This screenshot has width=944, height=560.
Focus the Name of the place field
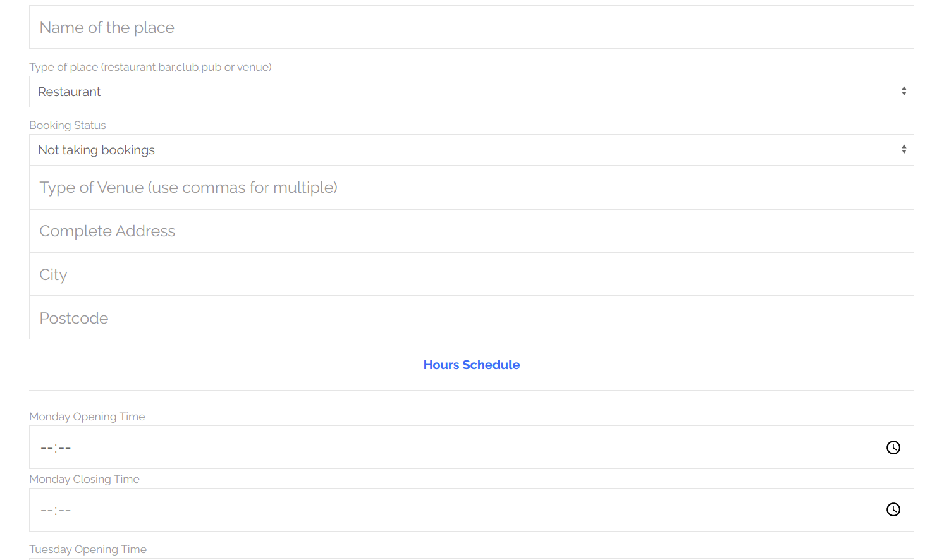point(471,27)
